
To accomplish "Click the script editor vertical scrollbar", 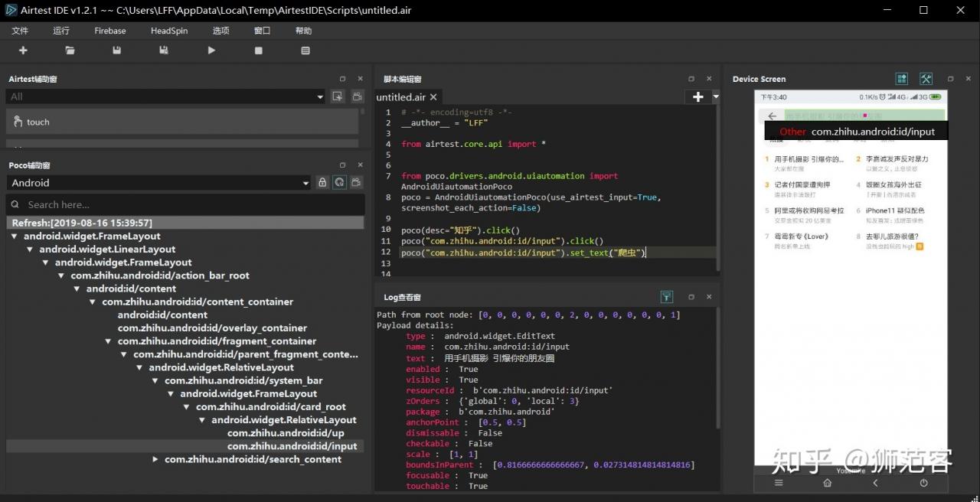I will (x=717, y=190).
